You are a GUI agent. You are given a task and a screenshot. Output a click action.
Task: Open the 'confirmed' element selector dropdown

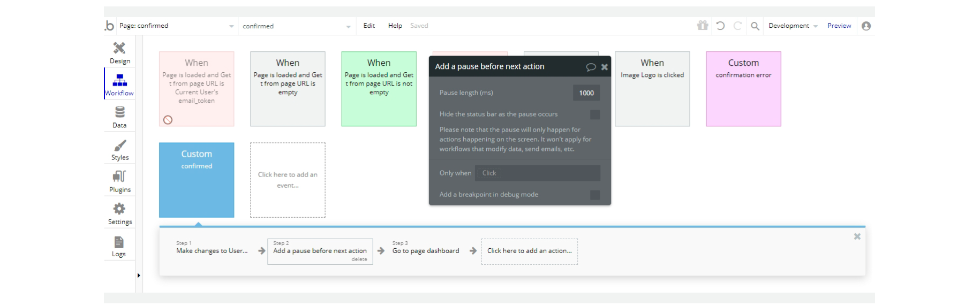click(x=296, y=26)
